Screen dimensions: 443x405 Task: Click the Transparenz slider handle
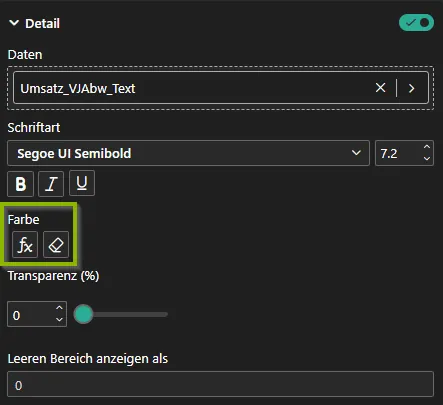coord(83,314)
